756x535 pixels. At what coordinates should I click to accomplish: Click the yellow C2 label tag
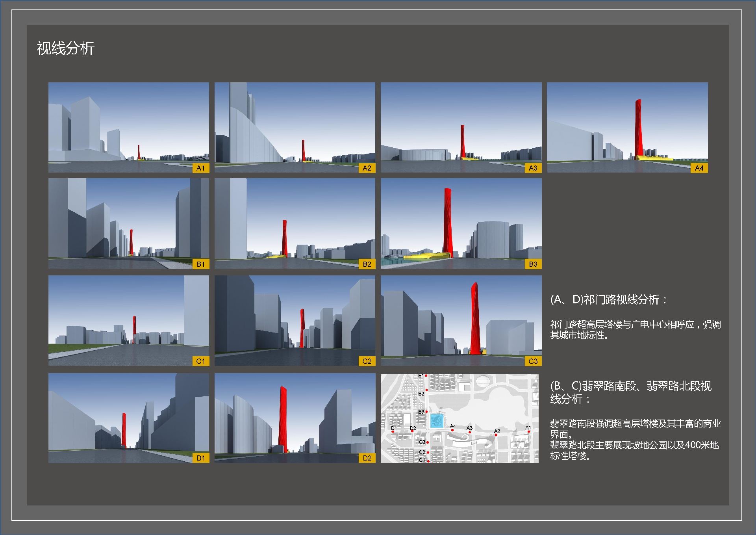367,361
